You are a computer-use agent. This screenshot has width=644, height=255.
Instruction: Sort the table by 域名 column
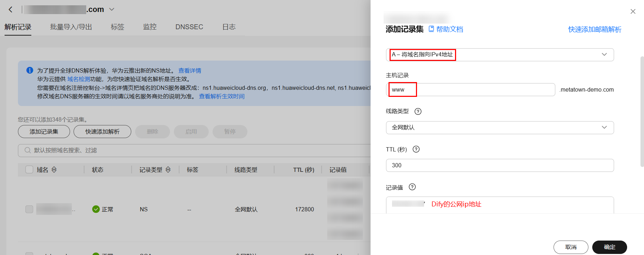point(54,170)
